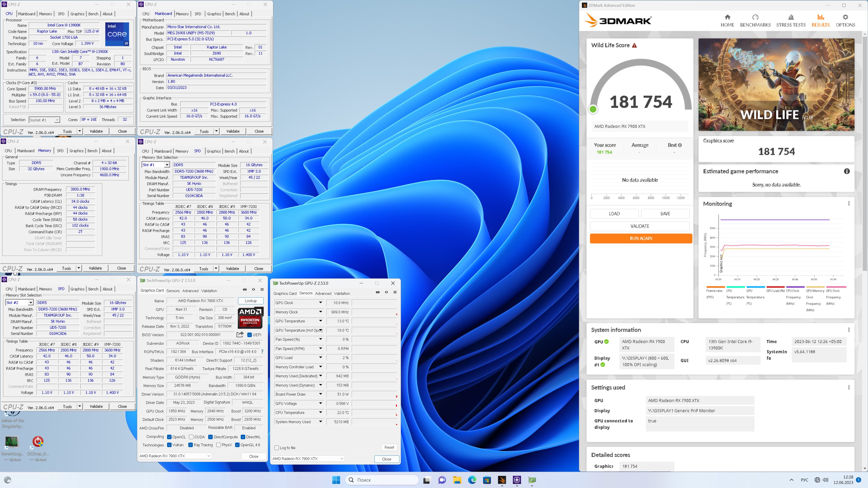
Task: Click screenshot camera icon in GPU-Z Sensors window
Action: pyautogui.click(x=377, y=292)
